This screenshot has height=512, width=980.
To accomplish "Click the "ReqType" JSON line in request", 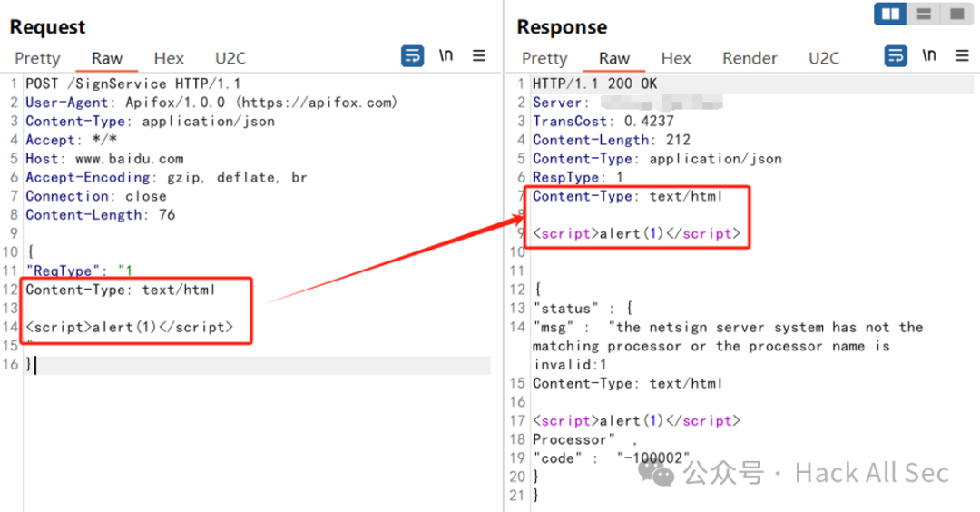I will (79, 271).
